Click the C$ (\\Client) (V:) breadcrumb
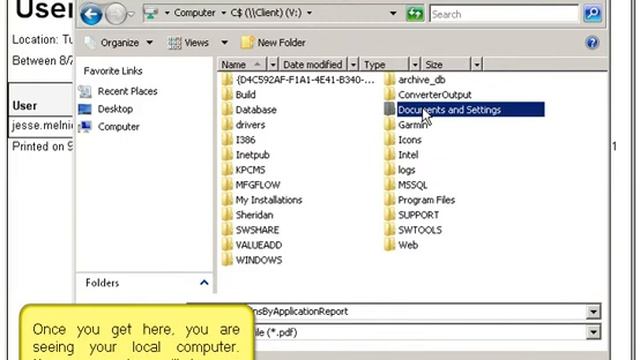The height and width of the screenshot is (360, 640). pyautogui.click(x=266, y=13)
